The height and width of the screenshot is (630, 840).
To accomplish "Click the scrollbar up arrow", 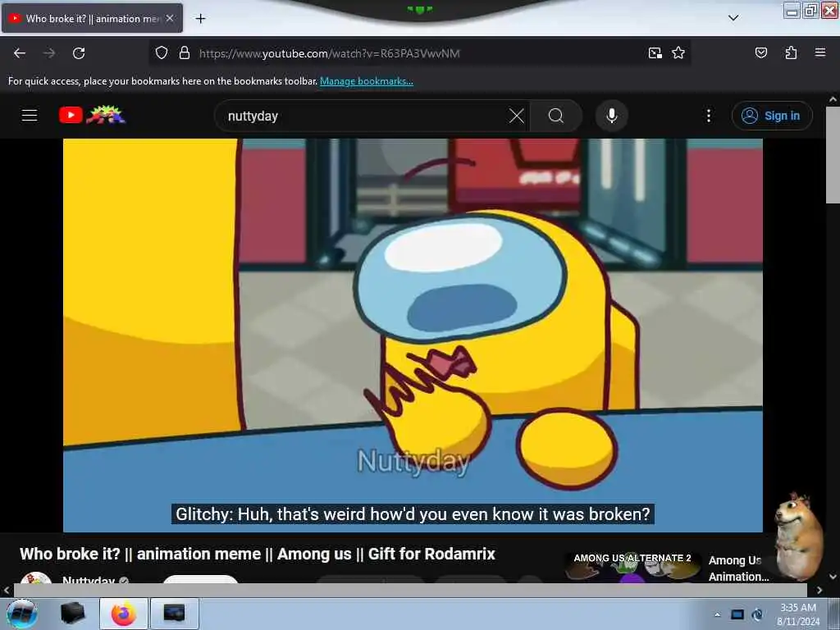I will coord(833,99).
